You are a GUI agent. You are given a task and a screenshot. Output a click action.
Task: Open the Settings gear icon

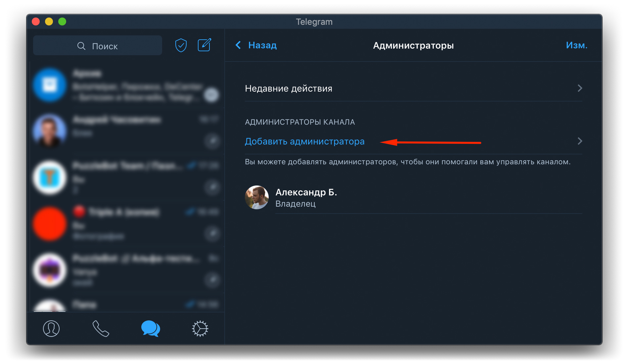point(200,328)
